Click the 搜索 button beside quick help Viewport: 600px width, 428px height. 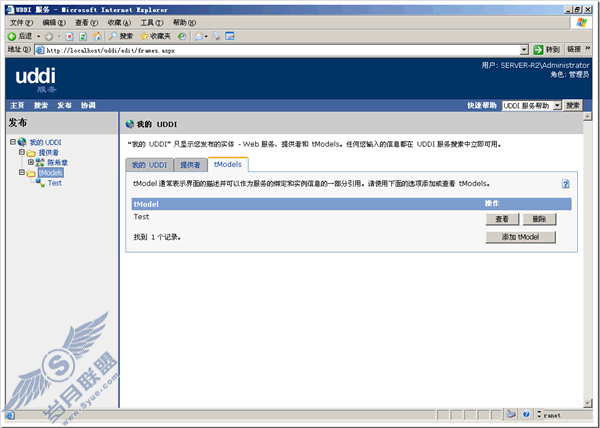(x=573, y=105)
